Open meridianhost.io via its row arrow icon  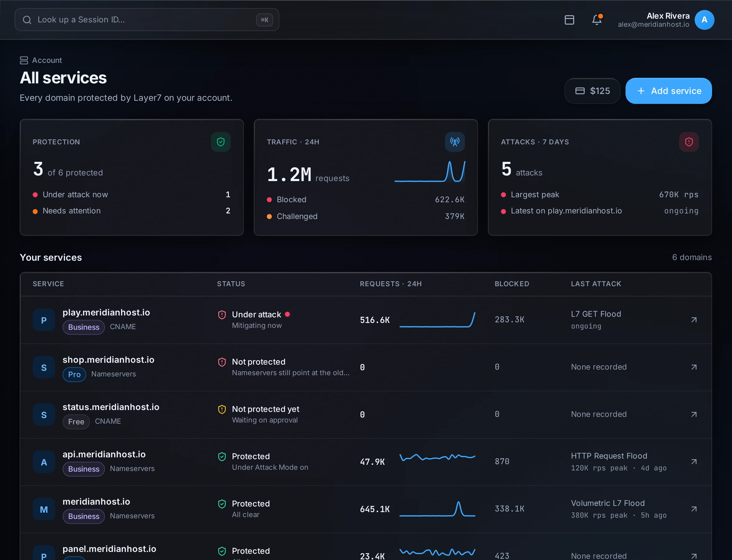[694, 509]
